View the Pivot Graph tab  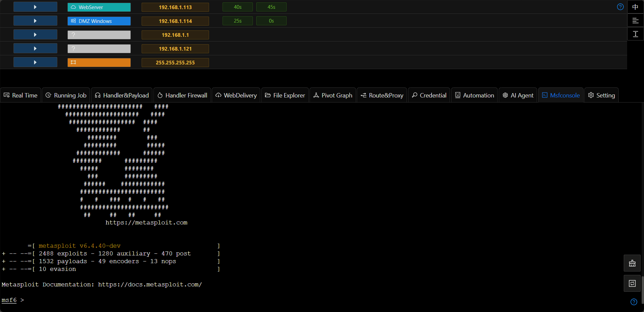[333, 95]
